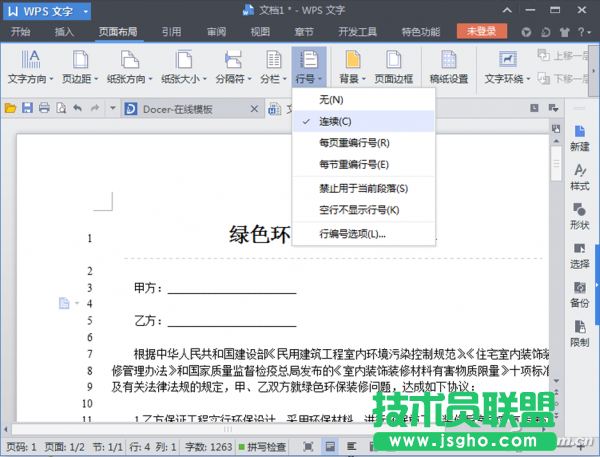Image resolution: width=600 pixels, height=457 pixels.
Task: Open the Backup (备份) sidebar panel
Action: [579, 295]
